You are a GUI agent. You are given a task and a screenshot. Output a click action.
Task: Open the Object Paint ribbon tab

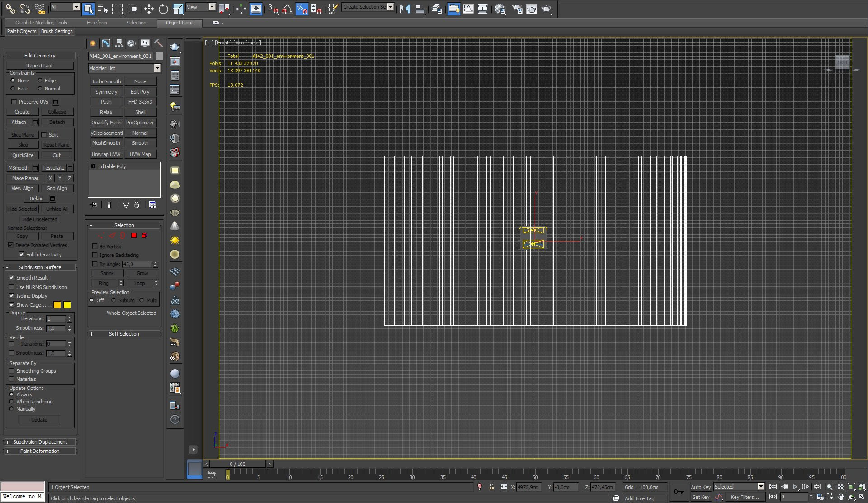(x=179, y=23)
